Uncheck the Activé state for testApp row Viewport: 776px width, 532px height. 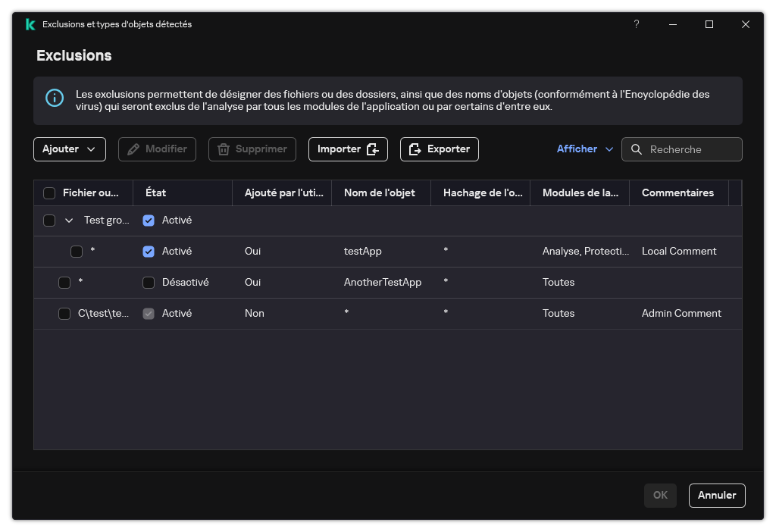(149, 252)
